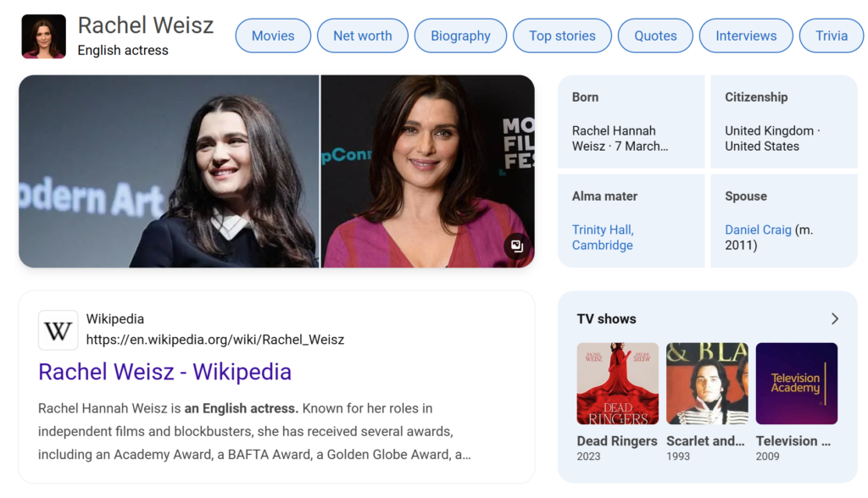Click the Wikipedia logo icon

(x=58, y=330)
